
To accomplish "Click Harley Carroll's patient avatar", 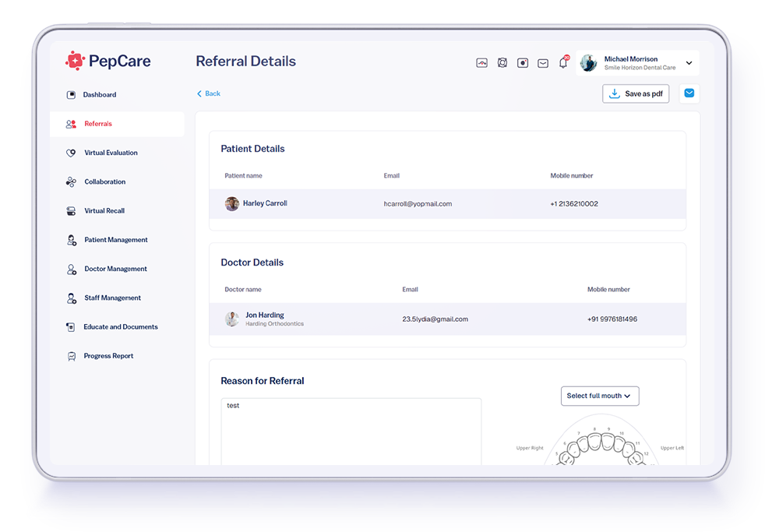I will (231, 203).
